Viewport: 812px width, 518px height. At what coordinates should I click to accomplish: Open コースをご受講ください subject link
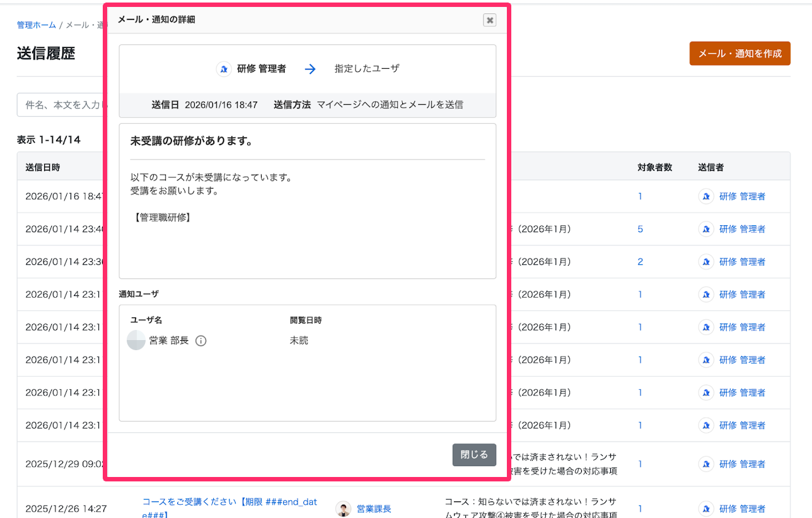click(230, 509)
